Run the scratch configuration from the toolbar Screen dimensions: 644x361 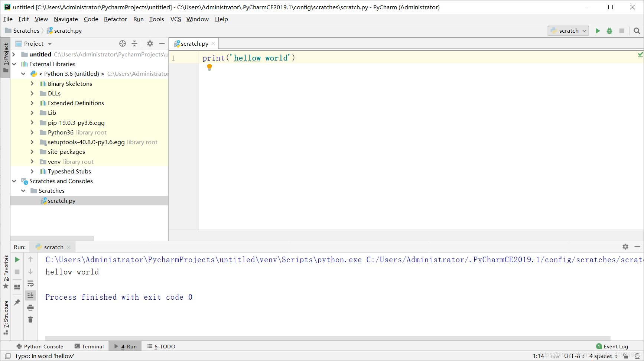(x=598, y=31)
